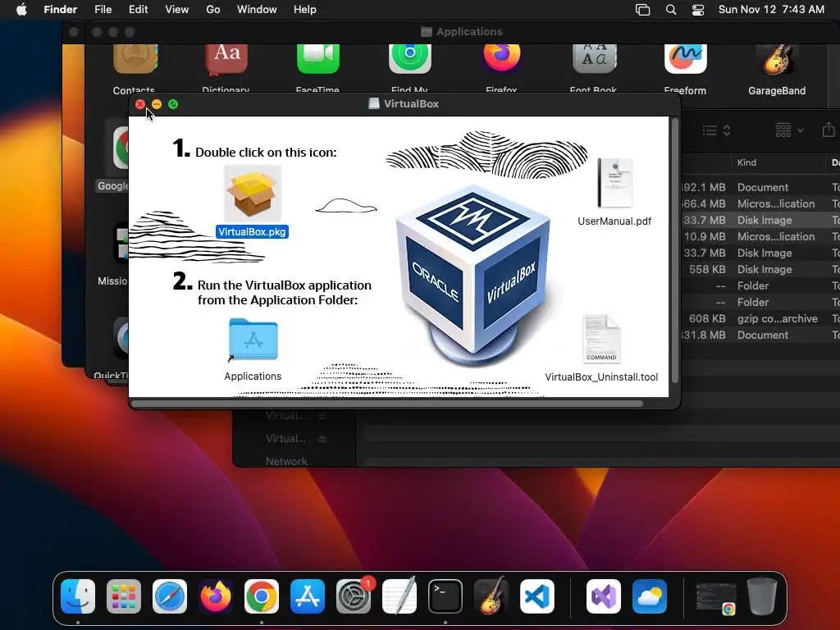This screenshot has height=630, width=840.
Task: Click the Firefox app in Applications window
Action: [502, 58]
